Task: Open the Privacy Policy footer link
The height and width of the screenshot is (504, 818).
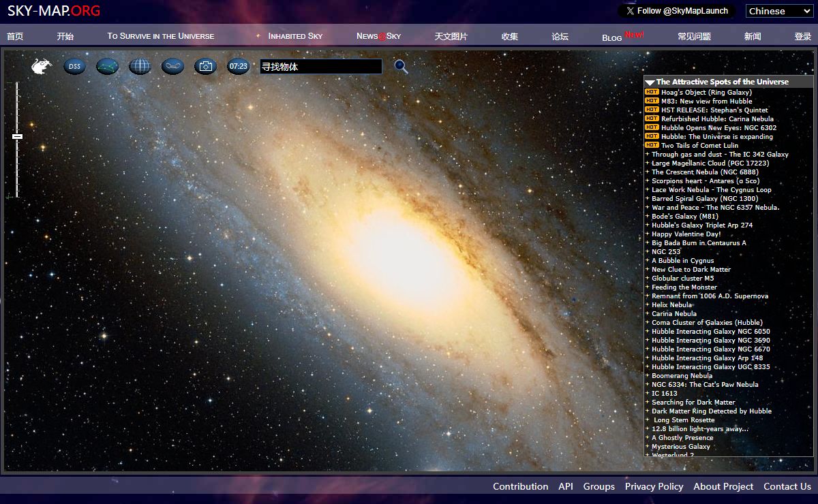Action: pyautogui.click(x=654, y=486)
